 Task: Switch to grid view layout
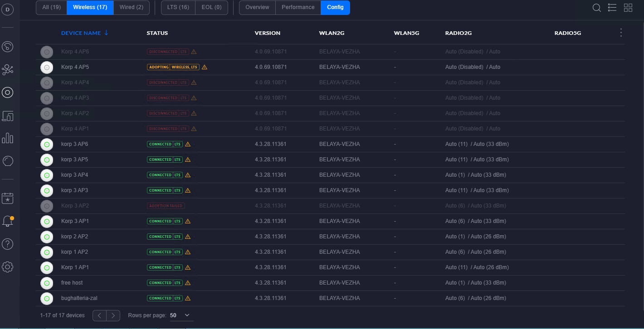pos(628,8)
